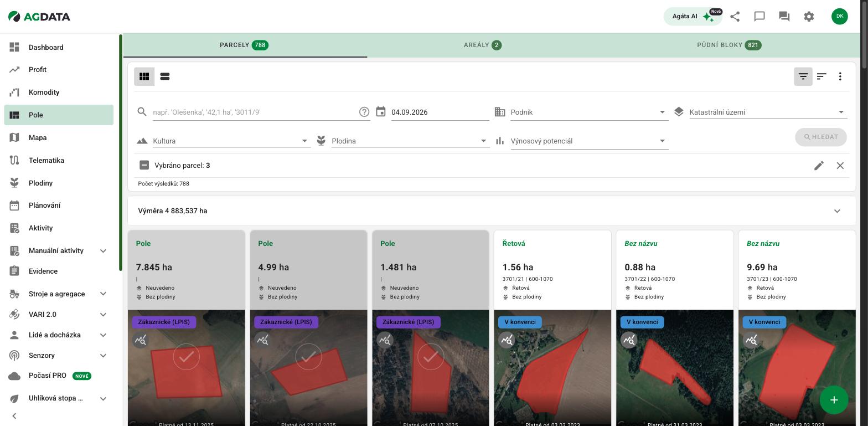Open the Podnik dropdown
This screenshot has height=426, width=868.
coord(589,112)
